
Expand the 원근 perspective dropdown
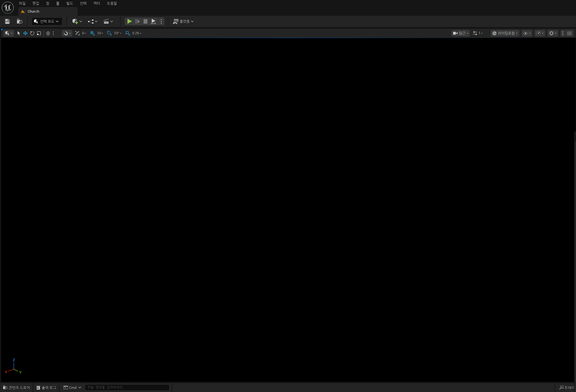pos(460,33)
